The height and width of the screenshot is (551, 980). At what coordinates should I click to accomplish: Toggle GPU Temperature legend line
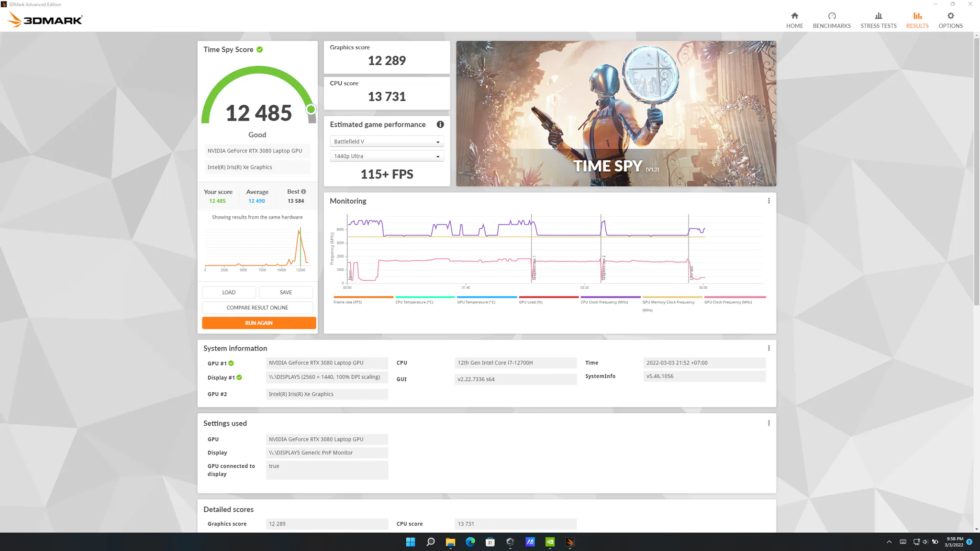click(487, 300)
